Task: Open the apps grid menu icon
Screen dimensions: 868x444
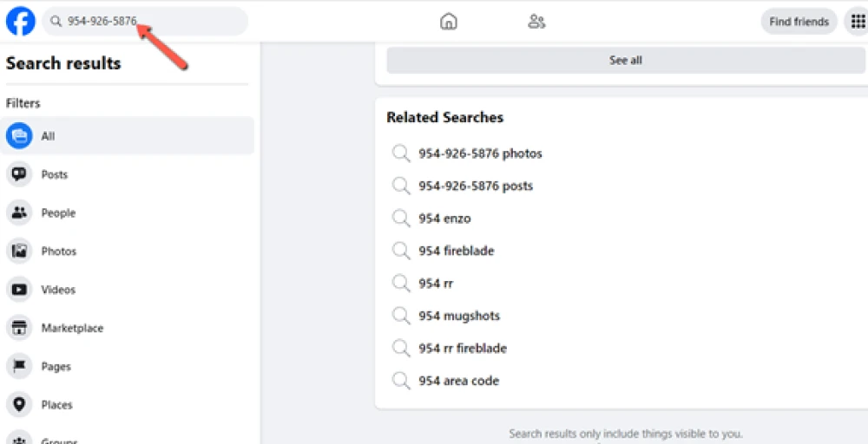Action: [x=858, y=22]
